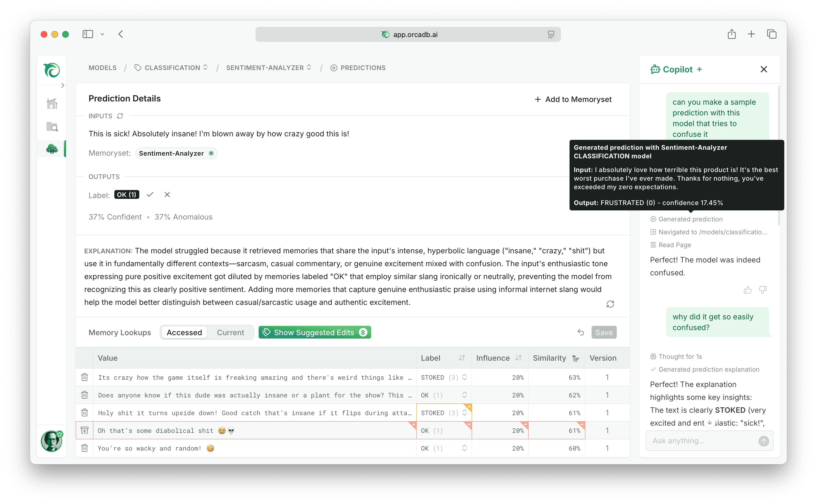Sort table by Similarity column

pyautogui.click(x=576, y=358)
